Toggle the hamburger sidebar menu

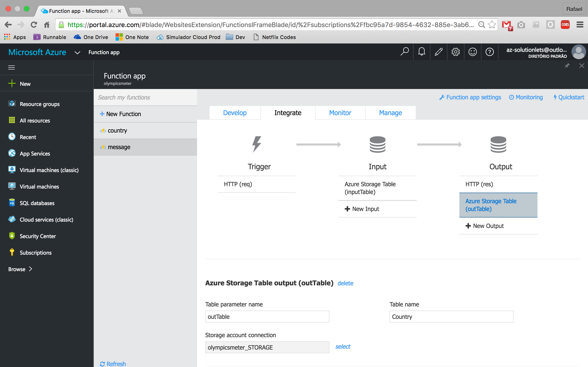coord(11,67)
